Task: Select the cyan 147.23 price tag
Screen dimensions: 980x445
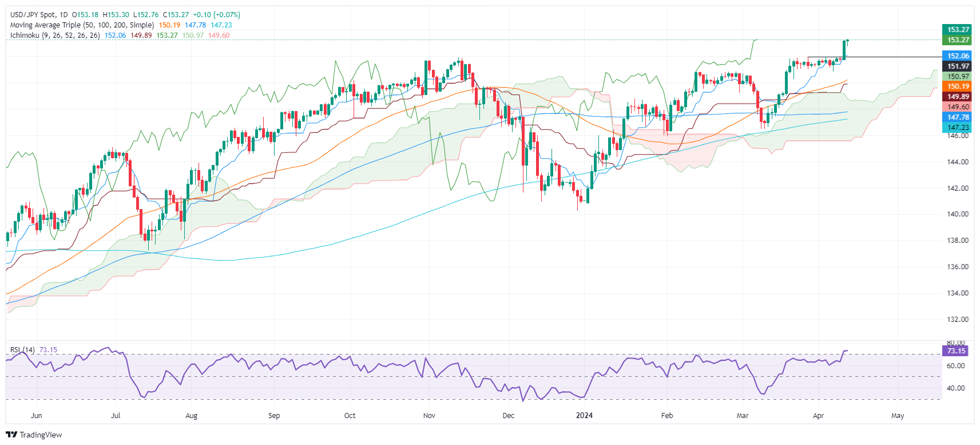Action: [x=958, y=128]
